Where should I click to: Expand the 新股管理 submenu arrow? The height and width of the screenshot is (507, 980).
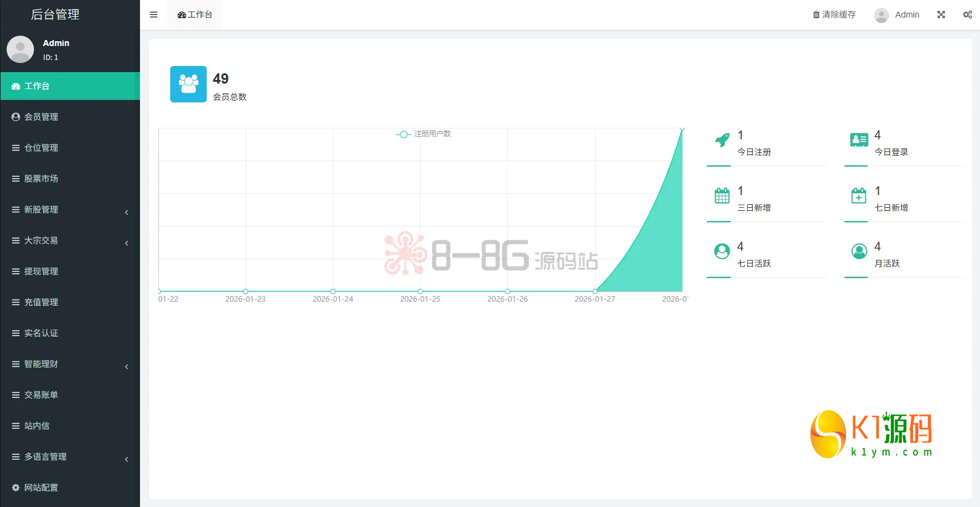127,212
